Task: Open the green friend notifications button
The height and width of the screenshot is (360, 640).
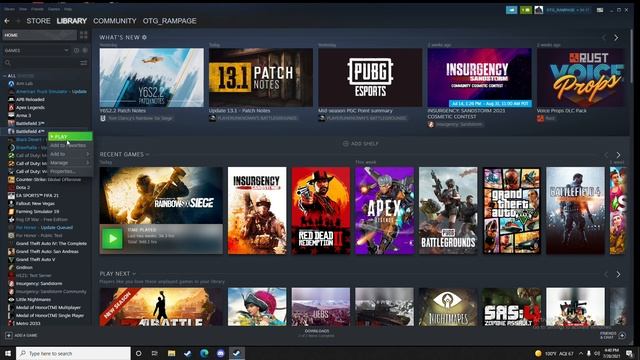Action: pos(526,10)
